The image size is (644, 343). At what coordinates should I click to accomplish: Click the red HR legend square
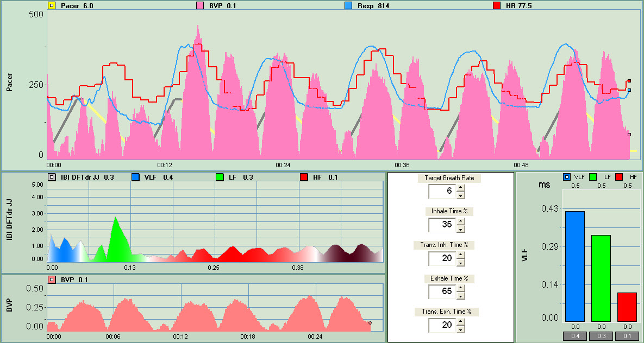tap(496, 6)
